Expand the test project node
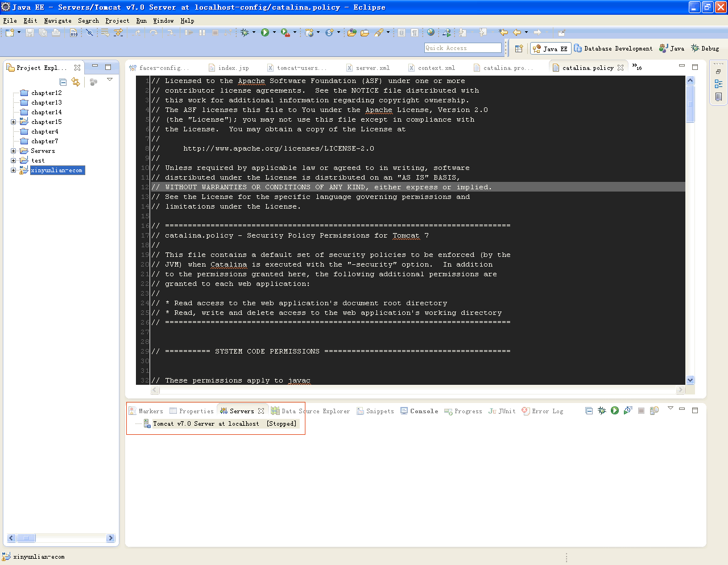Viewport: 728px width, 565px height. click(13, 160)
